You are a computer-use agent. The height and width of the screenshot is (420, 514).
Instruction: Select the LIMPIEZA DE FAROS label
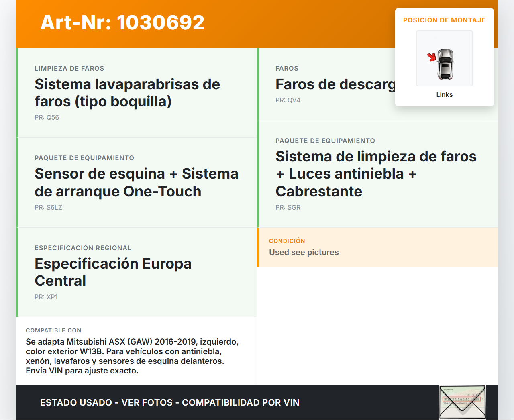69,68
